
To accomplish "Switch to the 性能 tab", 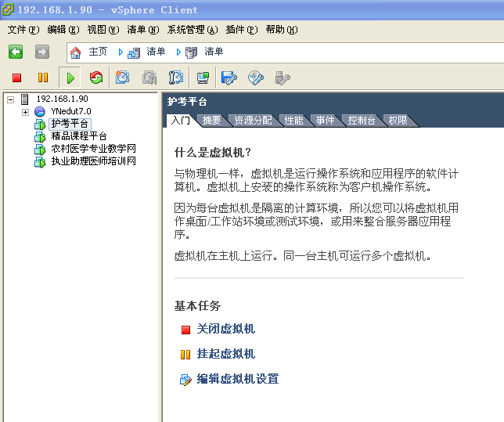I will (293, 121).
